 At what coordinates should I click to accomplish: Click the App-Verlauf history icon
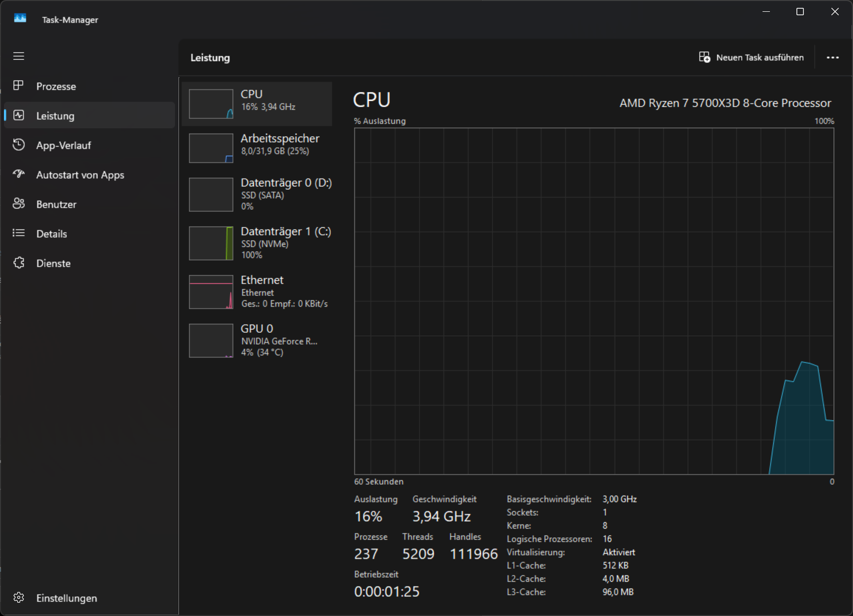click(x=19, y=145)
